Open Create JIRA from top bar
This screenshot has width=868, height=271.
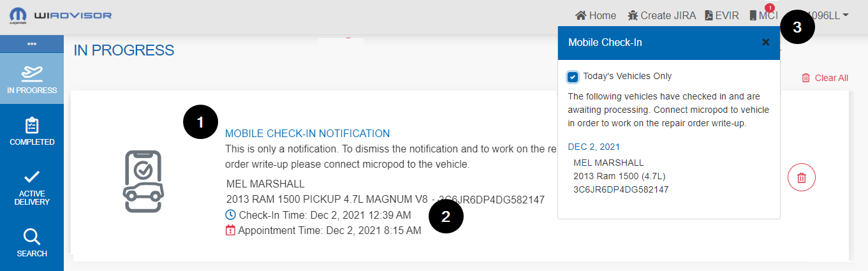658,15
